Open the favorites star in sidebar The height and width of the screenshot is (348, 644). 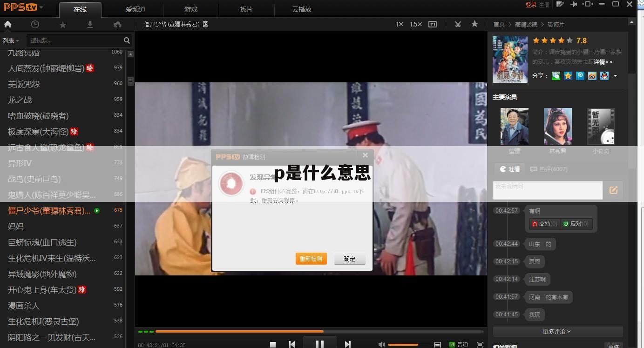(63, 24)
